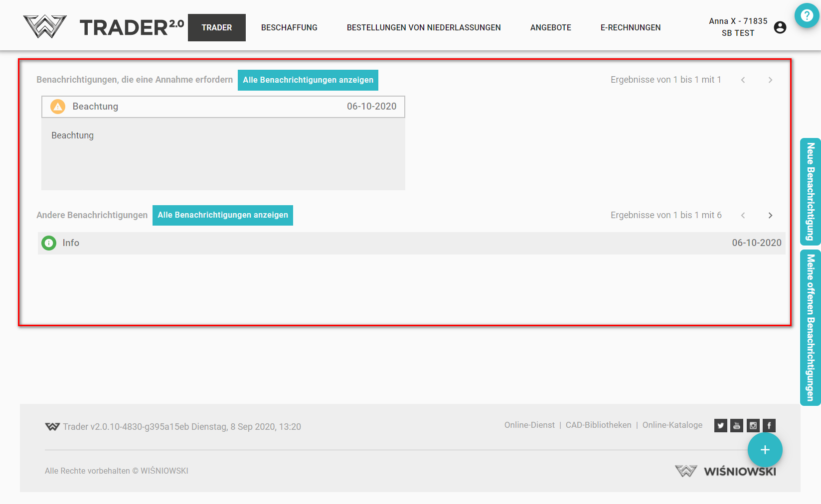The height and width of the screenshot is (504, 821).
Task: Open Meine offenen Benachrichtigungen side tab
Action: [810, 327]
